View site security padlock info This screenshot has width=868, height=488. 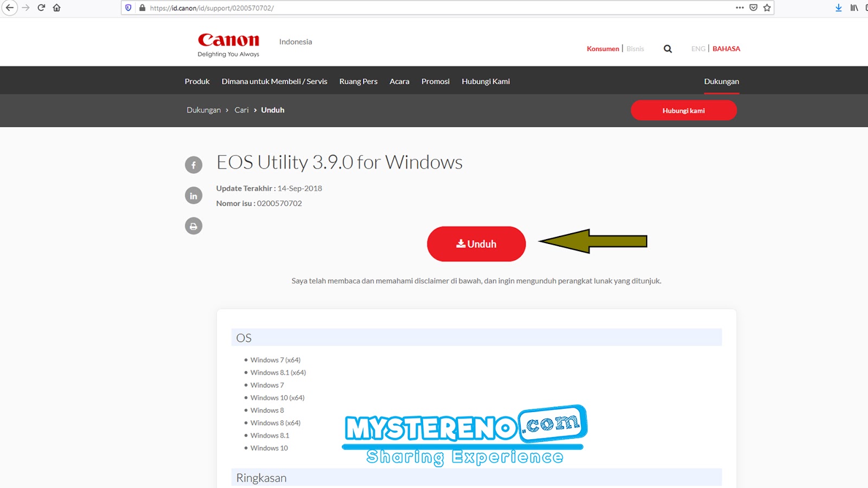tap(142, 8)
